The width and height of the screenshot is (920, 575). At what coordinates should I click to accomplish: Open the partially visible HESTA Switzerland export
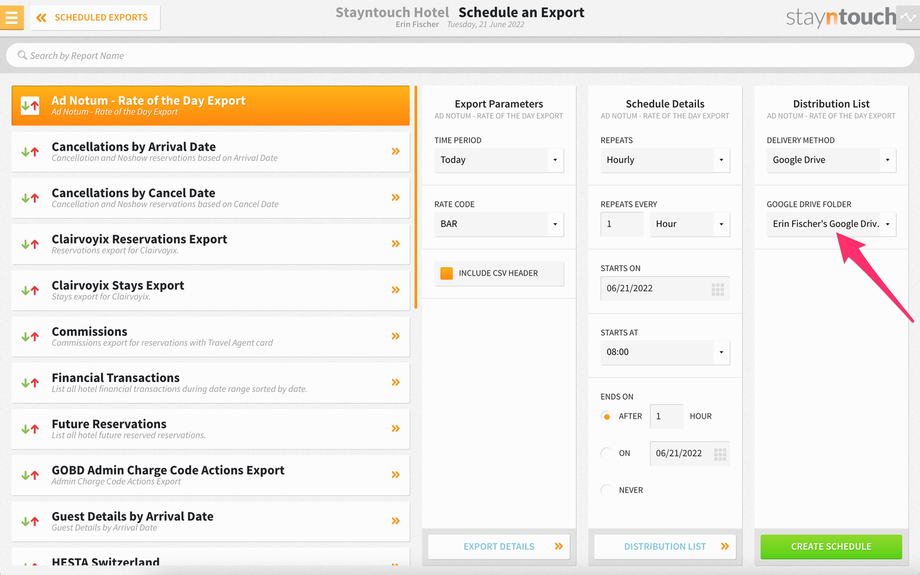click(211, 559)
